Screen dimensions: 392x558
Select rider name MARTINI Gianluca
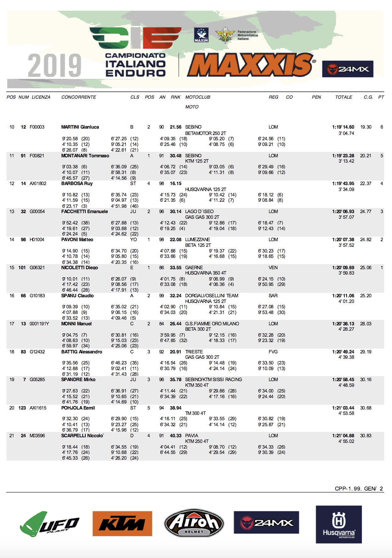click(80, 127)
